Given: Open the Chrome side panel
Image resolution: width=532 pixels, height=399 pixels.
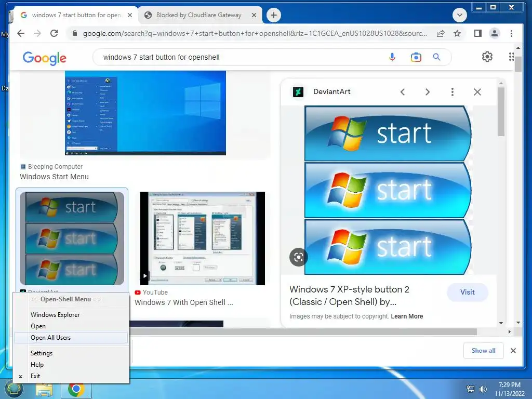Looking at the screenshot, I should click(478, 33).
